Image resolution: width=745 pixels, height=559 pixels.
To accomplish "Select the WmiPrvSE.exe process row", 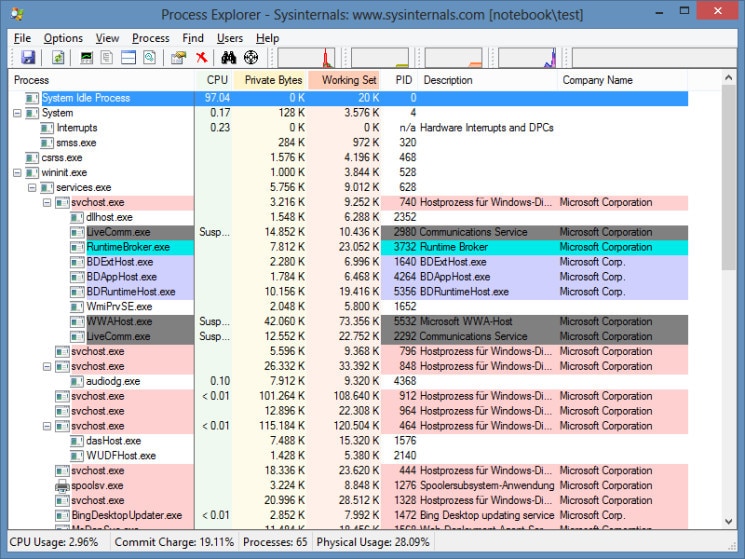I will 348,307.
